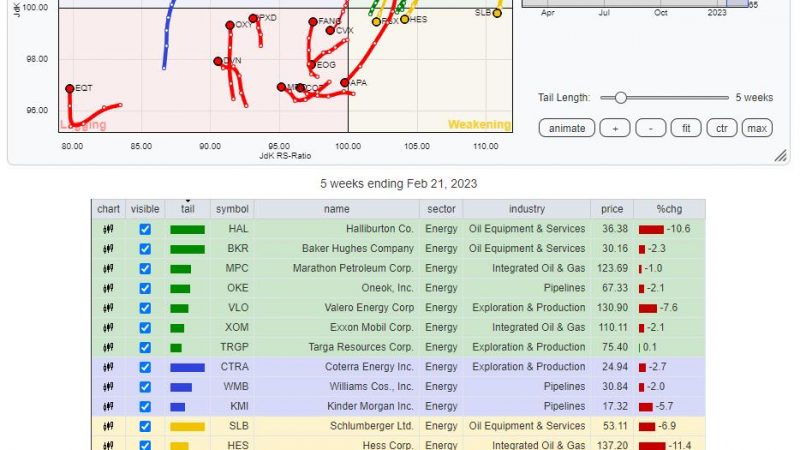
Task: Open the chart icon for KMI
Action: coord(108,407)
